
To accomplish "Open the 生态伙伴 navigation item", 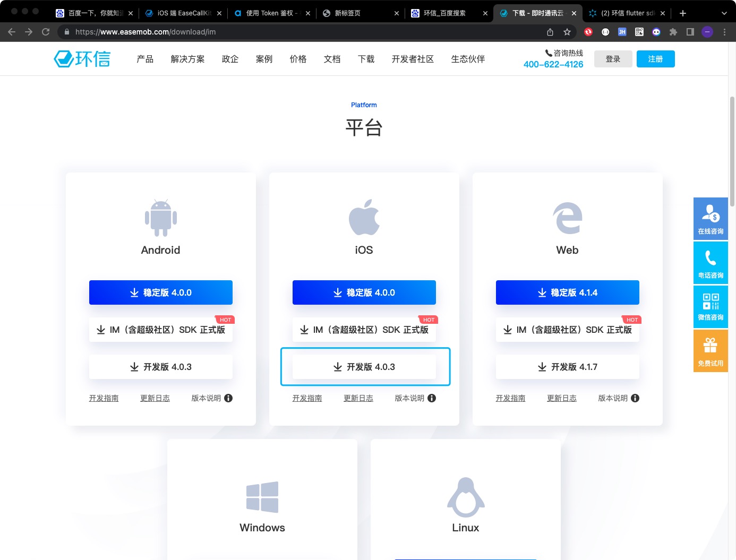I will (x=468, y=59).
